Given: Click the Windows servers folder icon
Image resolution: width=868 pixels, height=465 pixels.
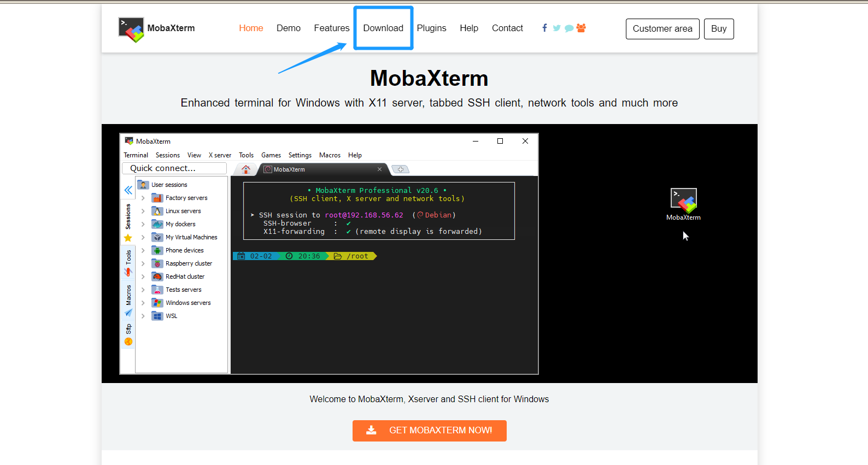Looking at the screenshot, I should [157, 303].
